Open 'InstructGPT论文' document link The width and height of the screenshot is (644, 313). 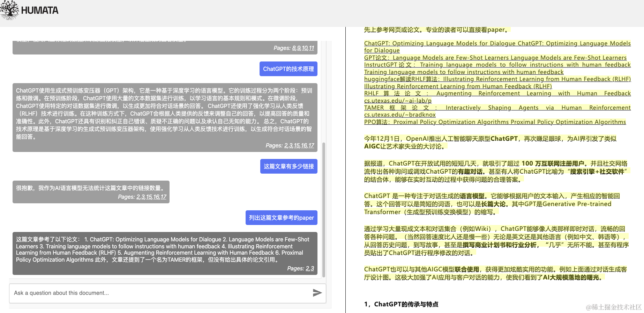[x=497, y=68]
